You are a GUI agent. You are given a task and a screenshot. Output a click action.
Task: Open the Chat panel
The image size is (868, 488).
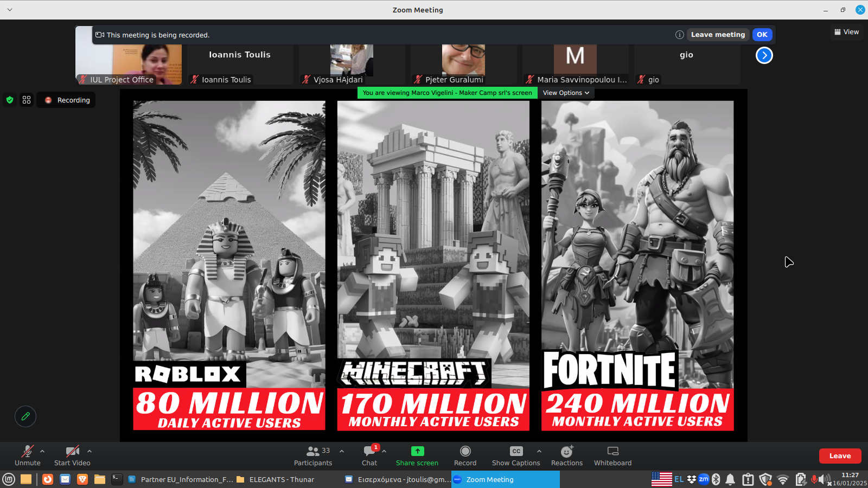coord(369,455)
